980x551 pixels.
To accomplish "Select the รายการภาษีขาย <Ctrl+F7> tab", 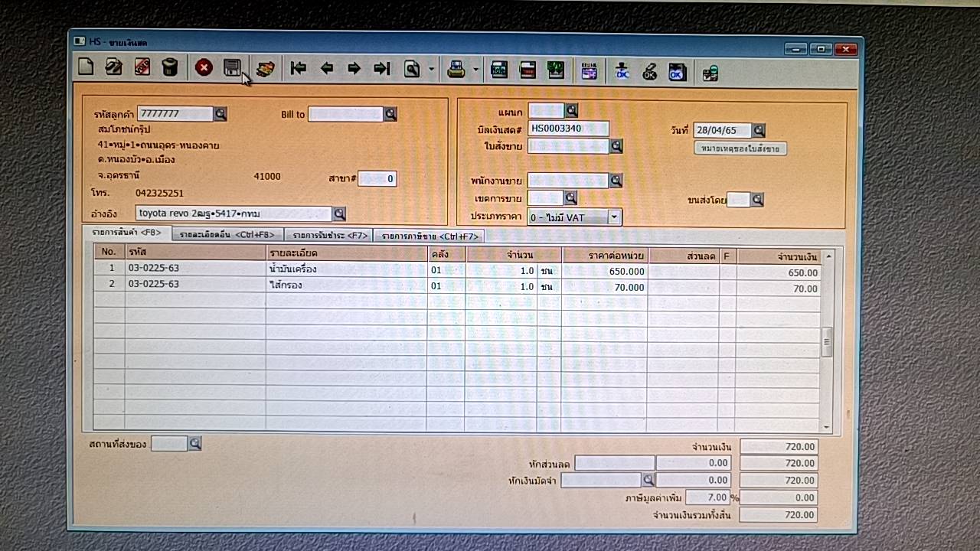I will pos(430,236).
